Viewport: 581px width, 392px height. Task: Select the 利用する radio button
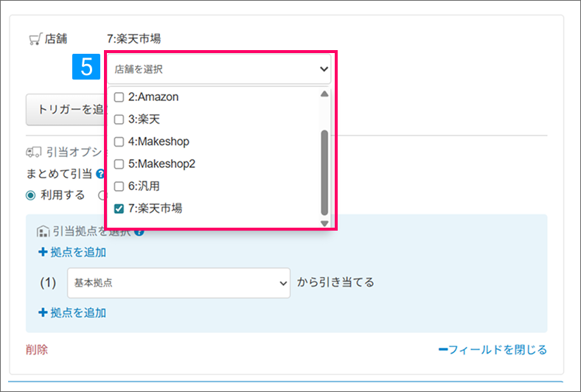[x=31, y=195]
